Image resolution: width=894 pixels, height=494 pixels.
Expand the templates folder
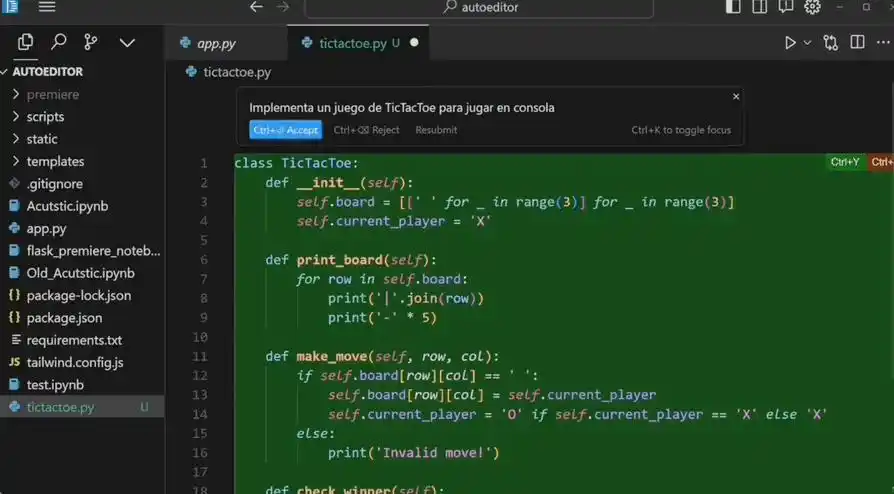(55, 161)
